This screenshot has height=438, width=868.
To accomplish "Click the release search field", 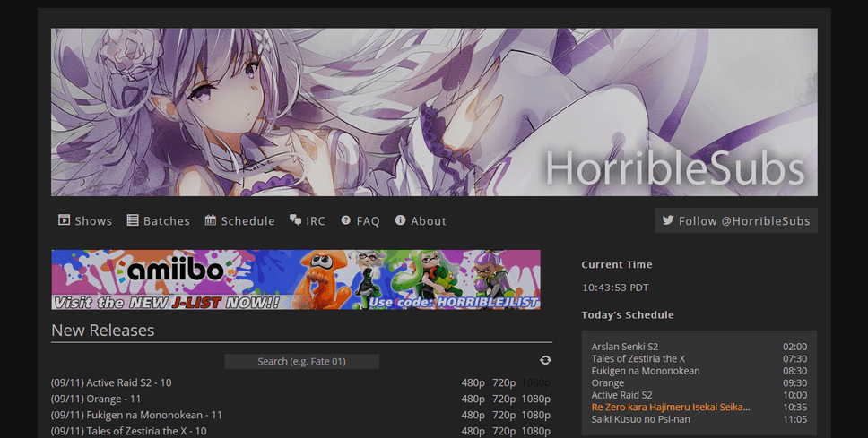I will (x=301, y=361).
